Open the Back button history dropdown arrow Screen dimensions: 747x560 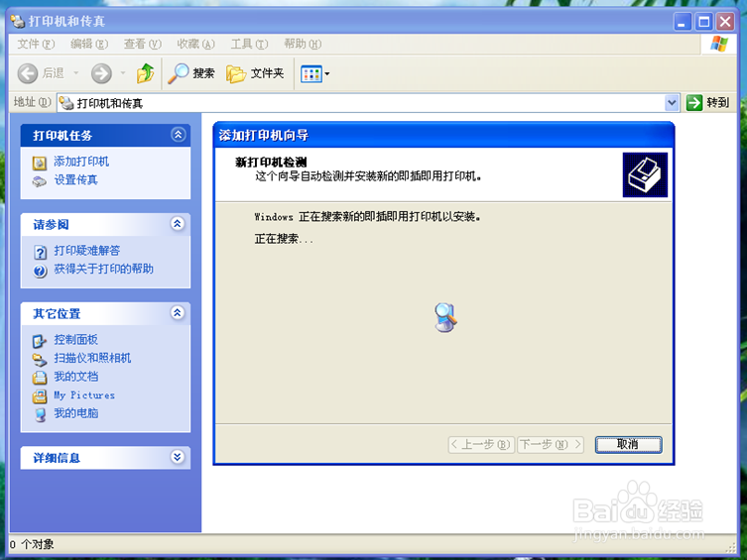click(x=76, y=73)
